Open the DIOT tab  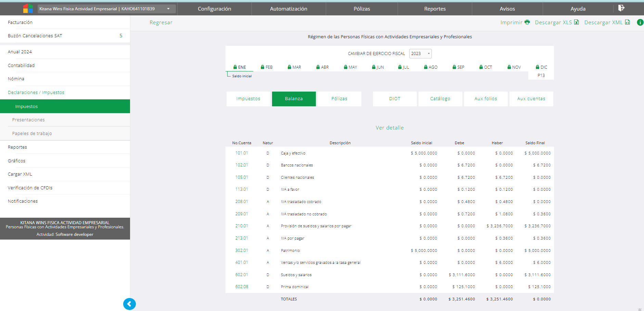click(x=395, y=99)
